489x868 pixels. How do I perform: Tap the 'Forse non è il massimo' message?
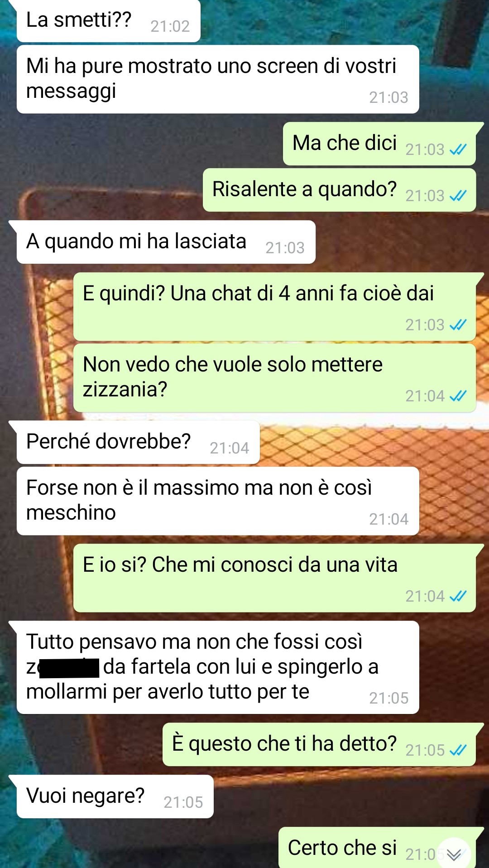(x=218, y=501)
